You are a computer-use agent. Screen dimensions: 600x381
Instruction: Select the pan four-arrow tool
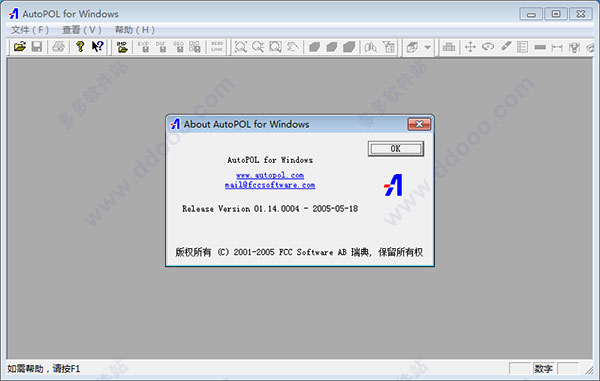[470, 47]
